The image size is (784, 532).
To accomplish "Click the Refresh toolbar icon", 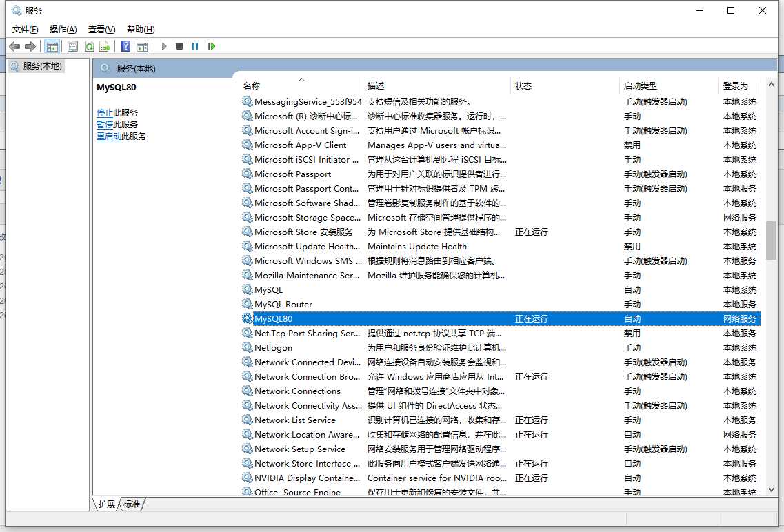I will (89, 46).
